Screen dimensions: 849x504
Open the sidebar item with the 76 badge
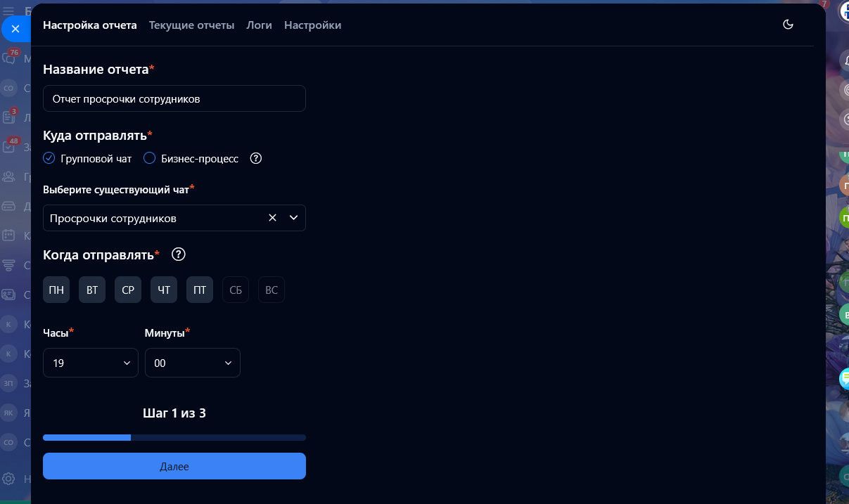pyautogui.click(x=10, y=58)
